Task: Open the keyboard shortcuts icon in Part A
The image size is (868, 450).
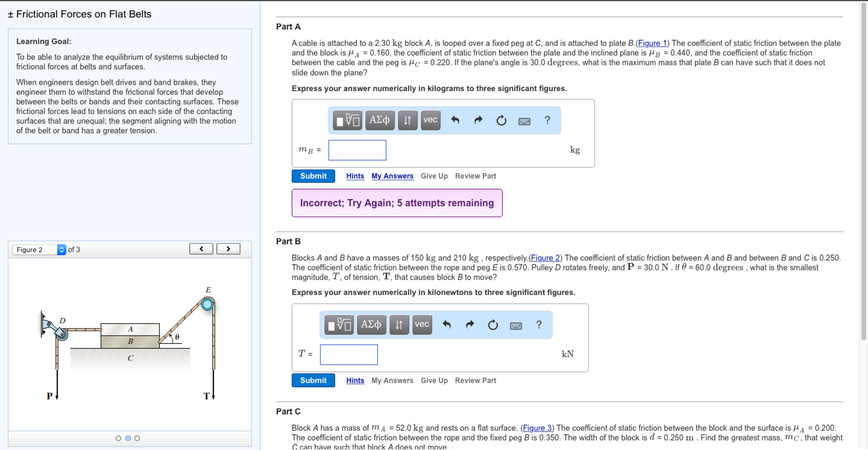Action: coord(525,121)
